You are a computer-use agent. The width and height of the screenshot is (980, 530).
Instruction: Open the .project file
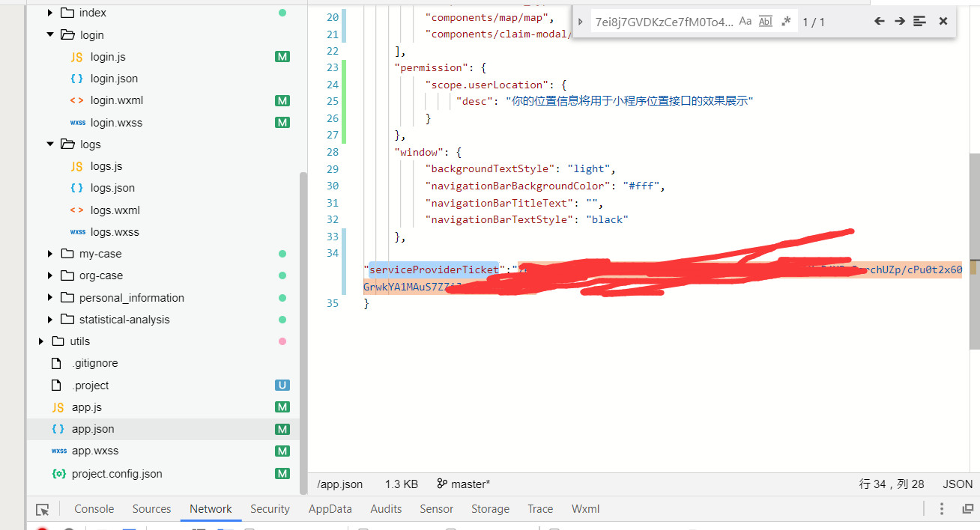(91, 385)
